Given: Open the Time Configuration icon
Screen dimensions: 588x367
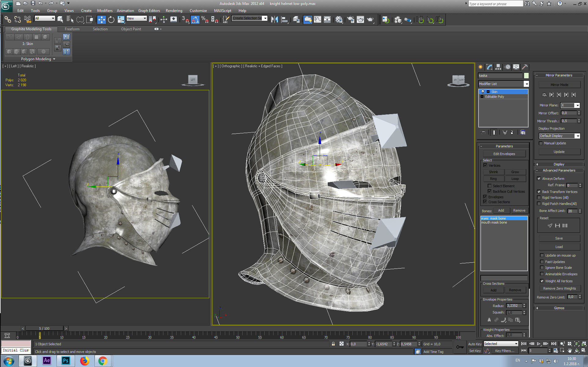Looking at the screenshot, I should pos(556,350).
